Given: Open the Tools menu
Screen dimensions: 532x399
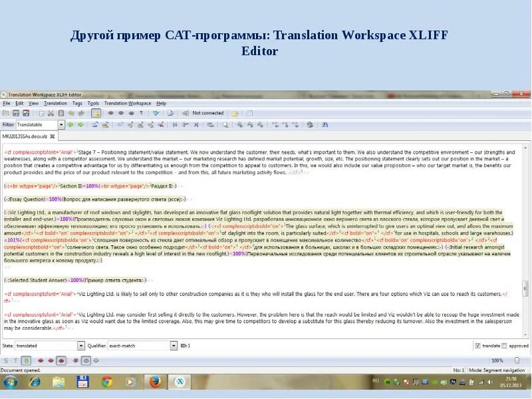Looking at the screenshot, I should (93, 103).
